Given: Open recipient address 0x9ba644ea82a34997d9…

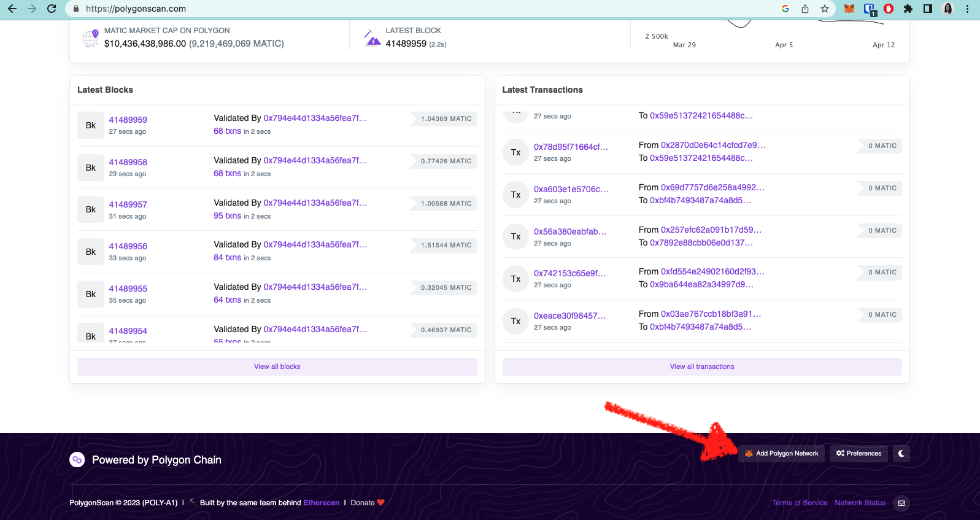Looking at the screenshot, I should [x=701, y=284].
